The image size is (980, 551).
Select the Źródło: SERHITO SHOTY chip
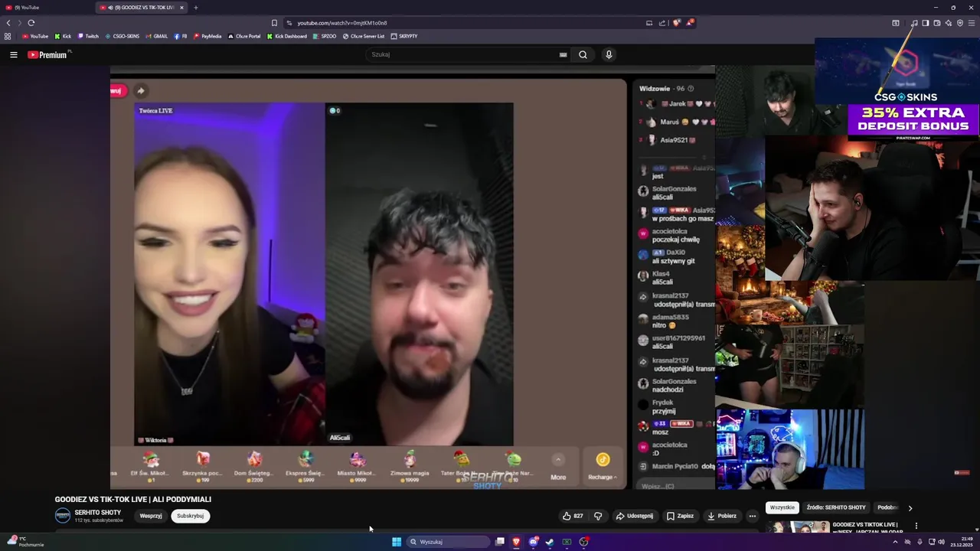pyautogui.click(x=836, y=507)
